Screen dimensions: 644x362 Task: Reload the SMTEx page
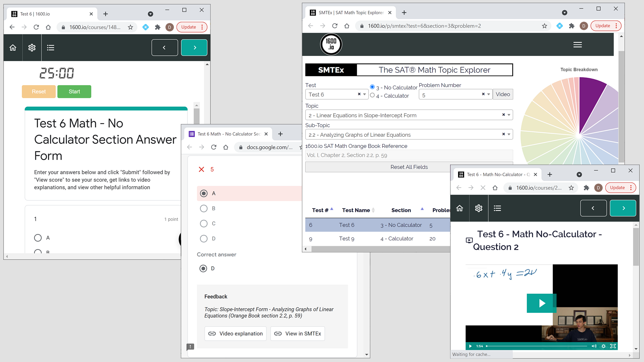[x=335, y=26]
